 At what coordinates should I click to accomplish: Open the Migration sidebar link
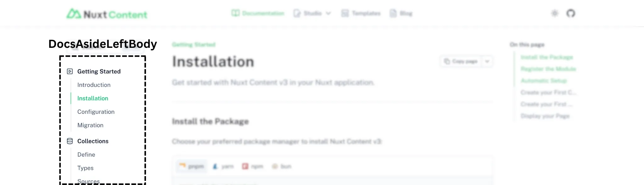click(x=90, y=125)
